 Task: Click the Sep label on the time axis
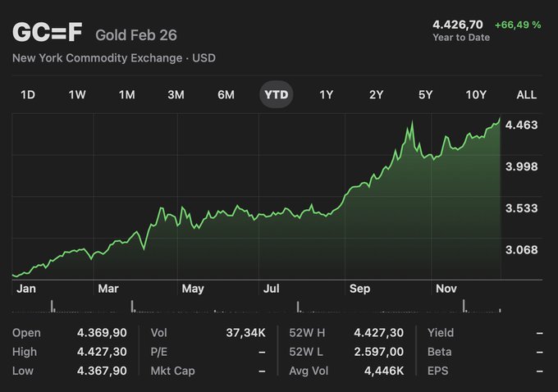(359, 289)
